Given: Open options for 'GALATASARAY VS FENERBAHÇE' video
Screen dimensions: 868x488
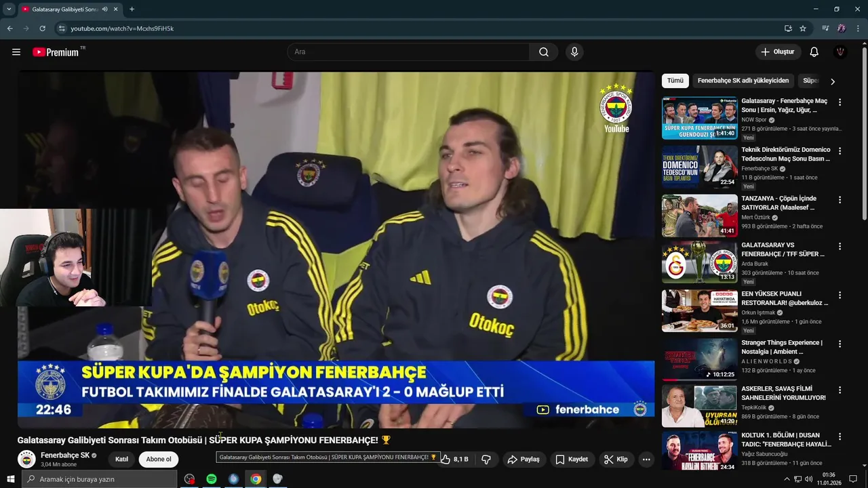Looking at the screenshot, I should 840,247.
